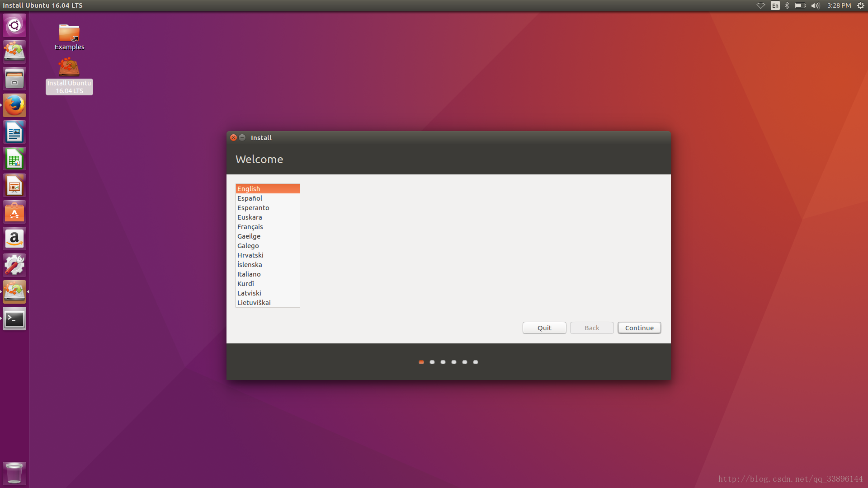This screenshot has width=868, height=488.
Task: Open the 3:28 PM clock menu
Action: click(x=839, y=5)
